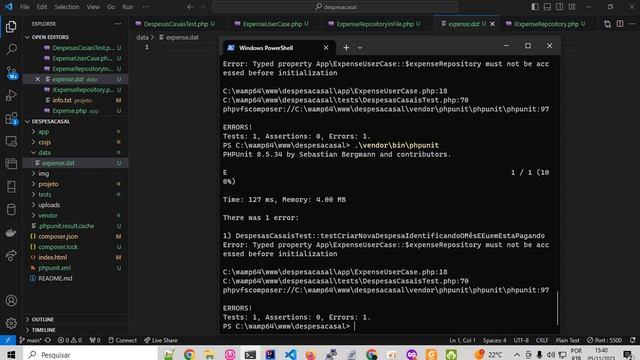Screen dimensions: 640x360
Task: Switch to IExpenseRepository.php tab
Action: 546,24
